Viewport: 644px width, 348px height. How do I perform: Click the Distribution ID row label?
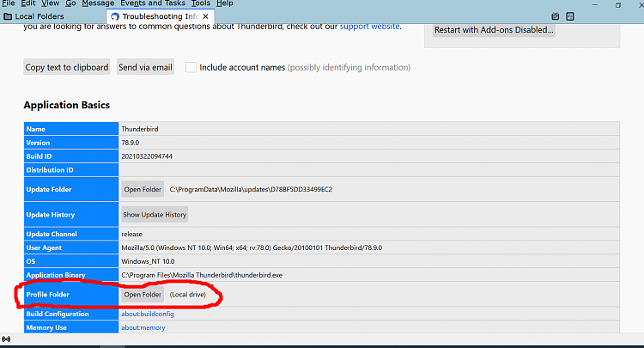pos(50,170)
